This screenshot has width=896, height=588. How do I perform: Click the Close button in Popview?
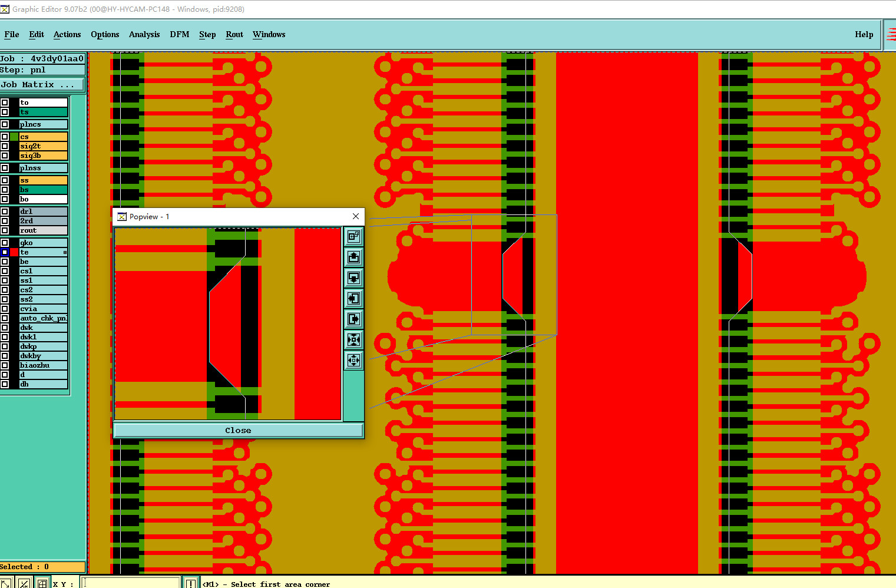tap(238, 431)
